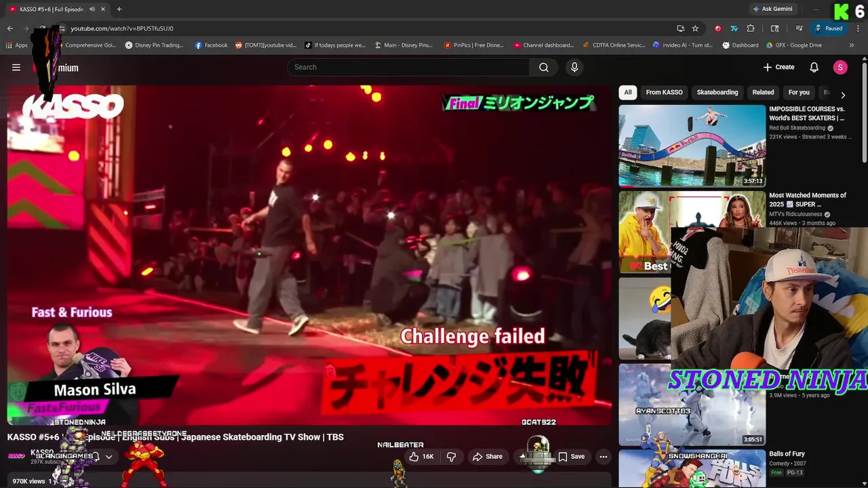Open the tab search side panel icon

[x=775, y=28]
